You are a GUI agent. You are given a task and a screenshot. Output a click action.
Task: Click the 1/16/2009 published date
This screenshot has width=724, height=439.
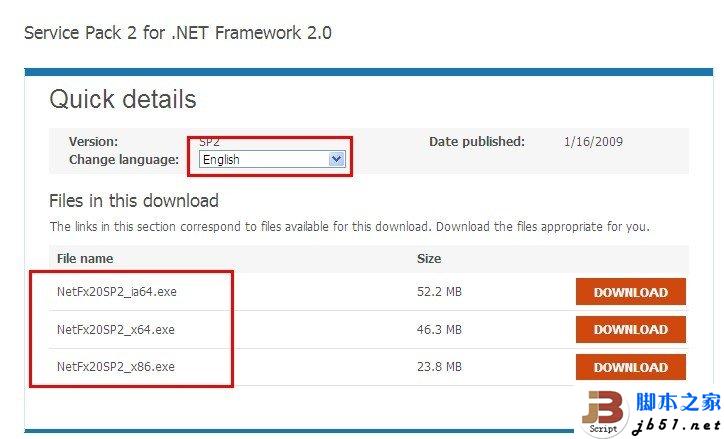click(593, 142)
